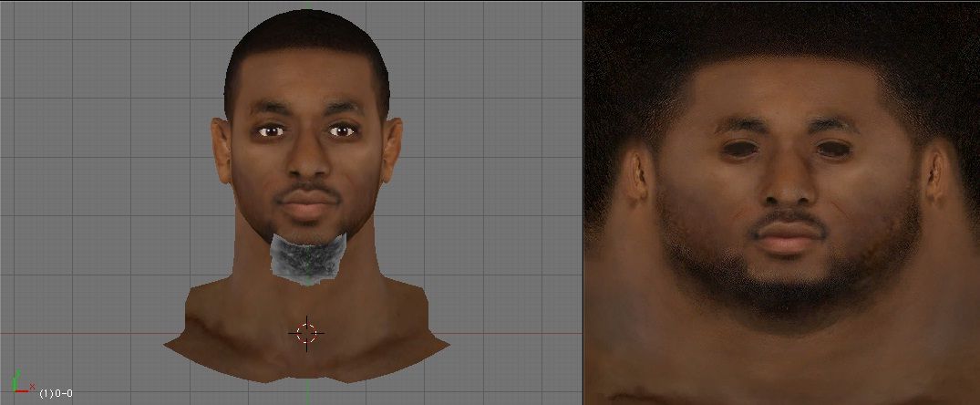980x405 pixels.
Task: Click the divider between viewport and texture panel
Action: coord(583,202)
